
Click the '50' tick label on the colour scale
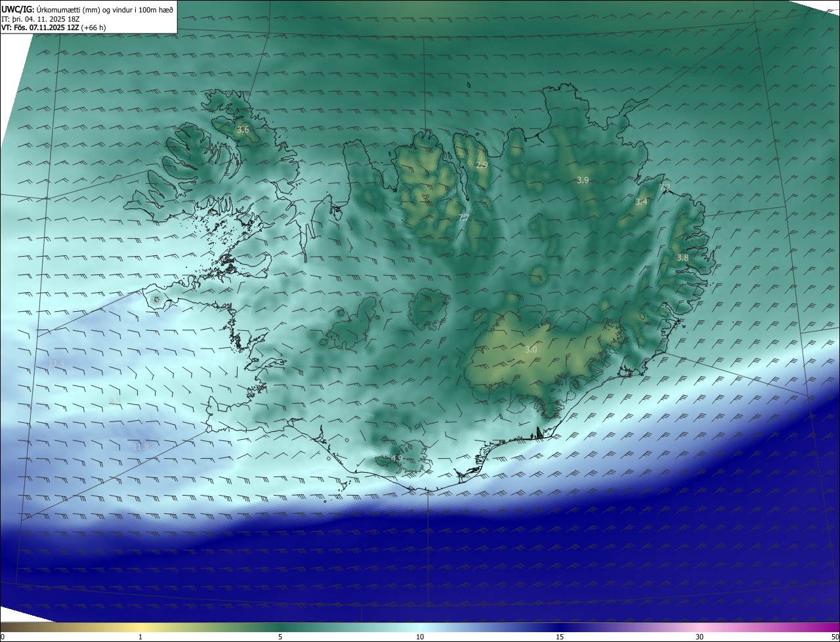(835, 637)
